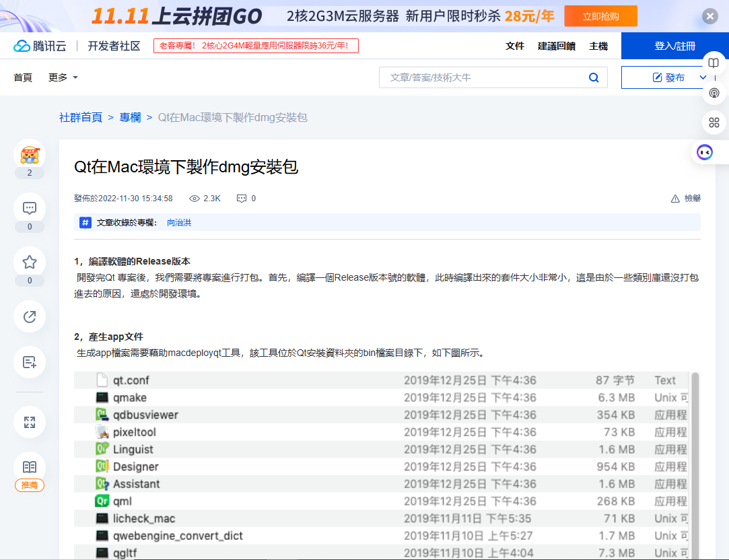Favorite the article with star icon
Viewport: 729px width, 560px height.
click(x=30, y=262)
